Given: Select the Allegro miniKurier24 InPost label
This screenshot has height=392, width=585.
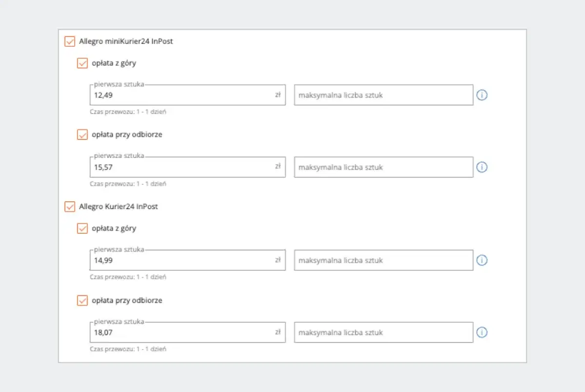Looking at the screenshot, I should pyautogui.click(x=126, y=41).
